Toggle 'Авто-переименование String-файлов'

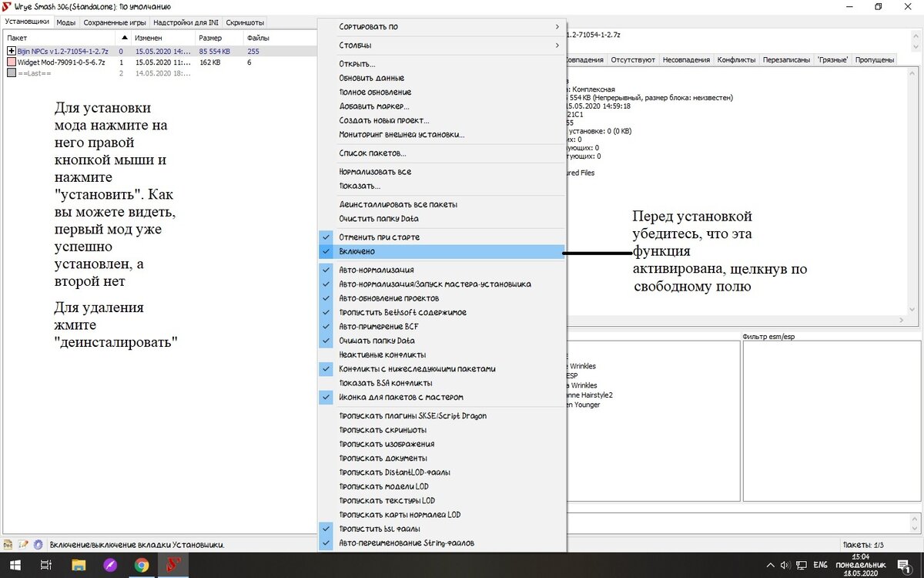coord(442,543)
